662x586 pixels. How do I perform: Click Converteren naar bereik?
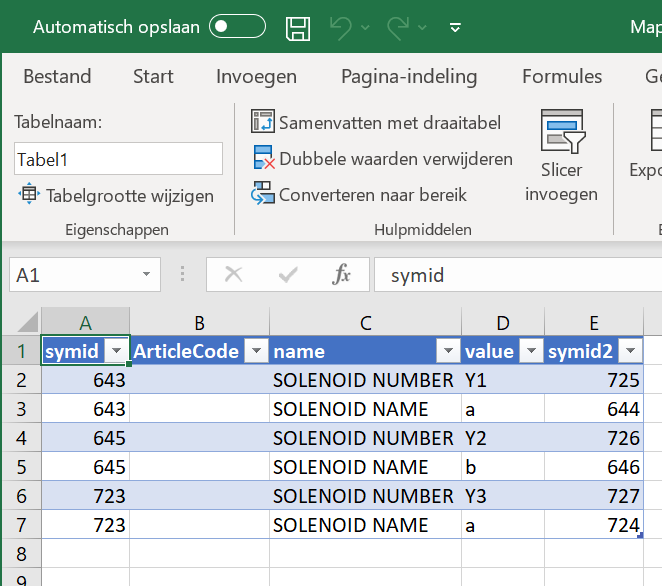coord(372,195)
